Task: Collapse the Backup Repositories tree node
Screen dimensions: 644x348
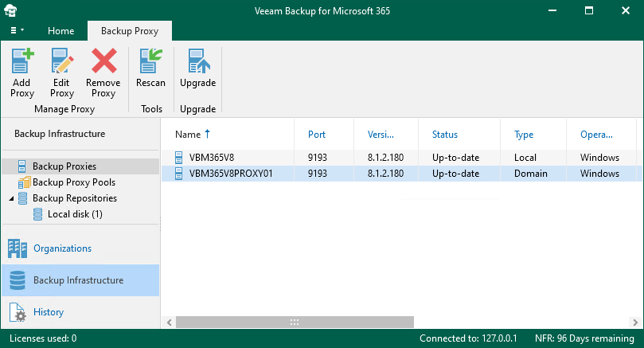Action: pyautogui.click(x=10, y=198)
